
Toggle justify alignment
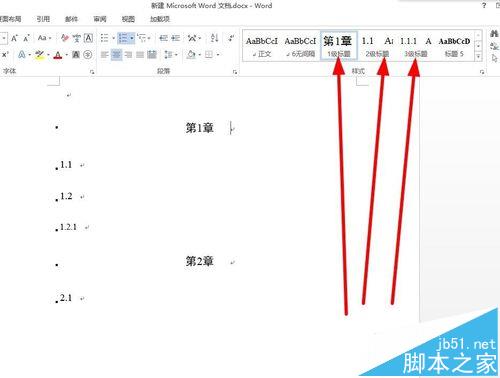click(x=140, y=54)
